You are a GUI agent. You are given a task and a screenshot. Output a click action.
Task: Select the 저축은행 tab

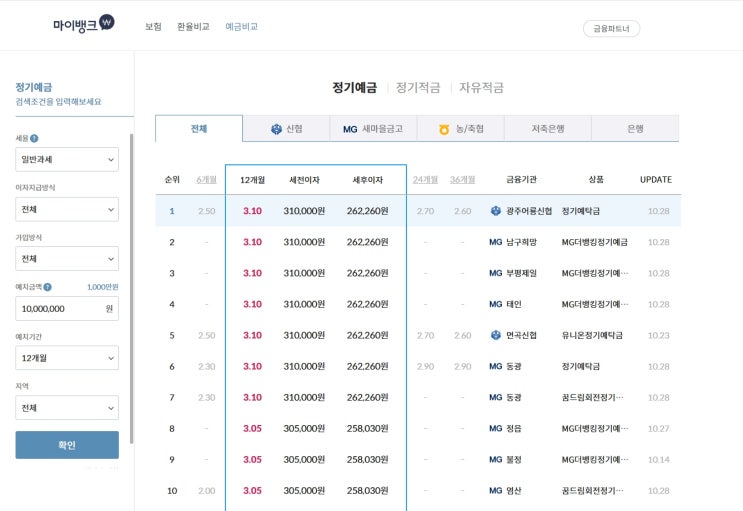click(547, 129)
